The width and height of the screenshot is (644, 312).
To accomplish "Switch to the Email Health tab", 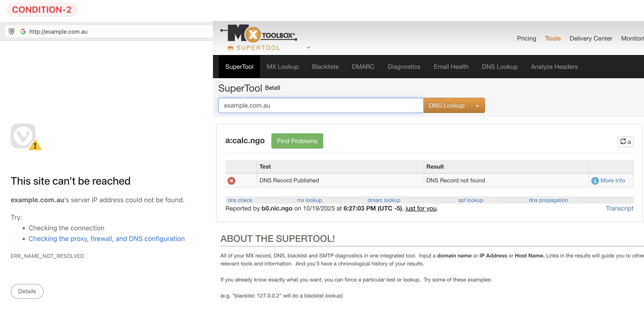I will click(451, 67).
